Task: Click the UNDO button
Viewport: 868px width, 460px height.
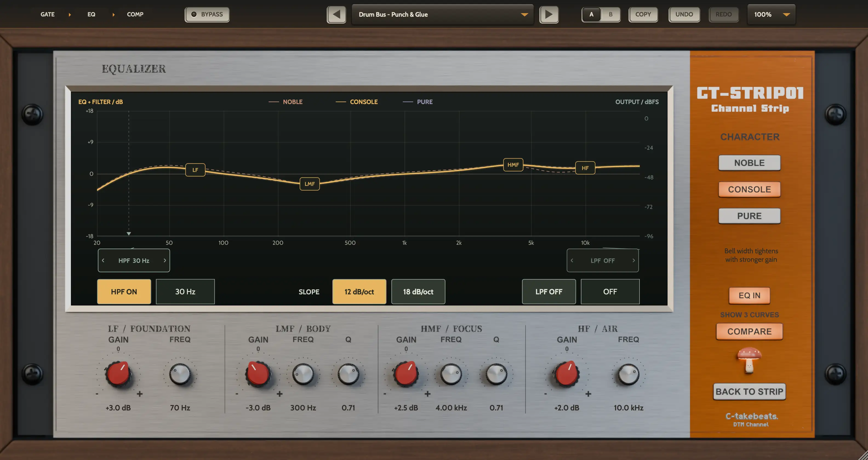Action: (x=684, y=15)
